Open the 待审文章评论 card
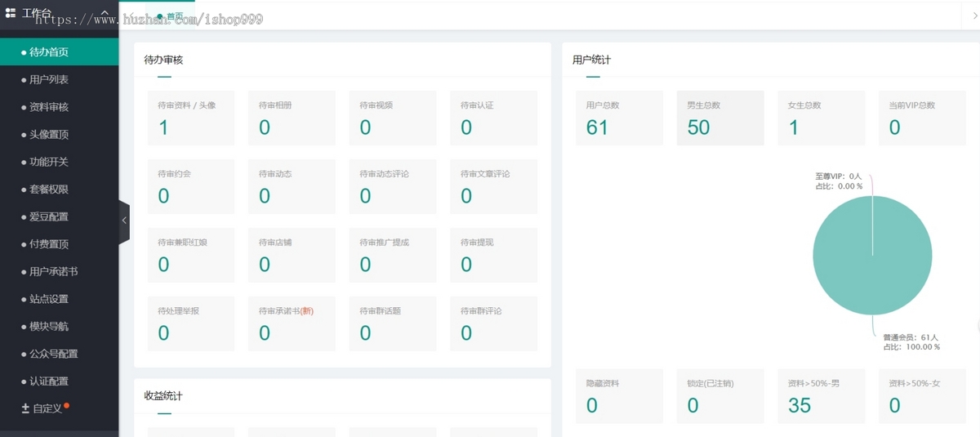The width and height of the screenshot is (980, 437). [493, 186]
